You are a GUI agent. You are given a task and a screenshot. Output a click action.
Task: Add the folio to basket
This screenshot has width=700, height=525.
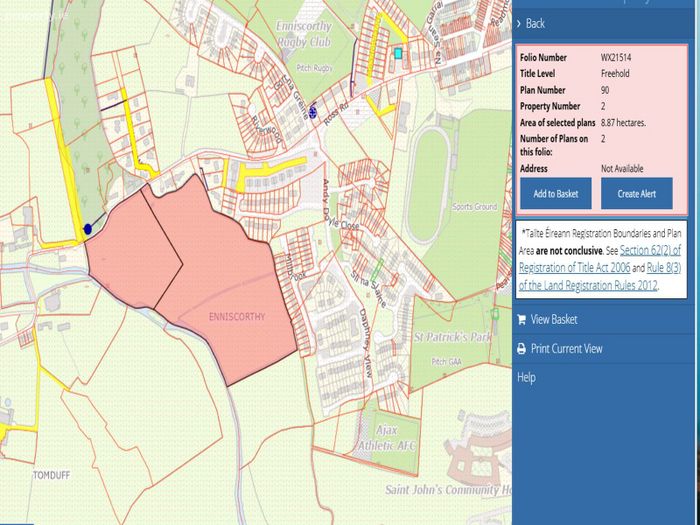(x=556, y=193)
